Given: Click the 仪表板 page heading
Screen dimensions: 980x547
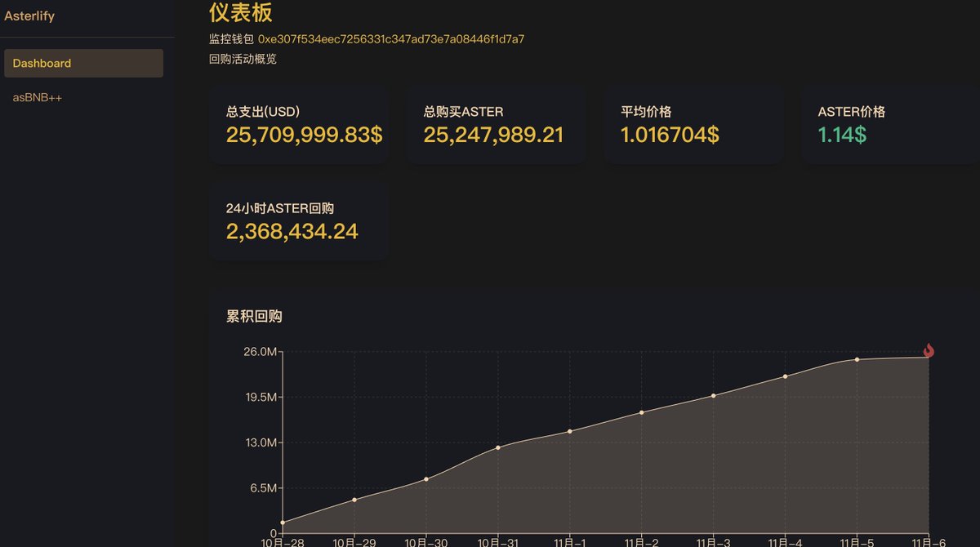Looking at the screenshot, I should click(241, 12).
